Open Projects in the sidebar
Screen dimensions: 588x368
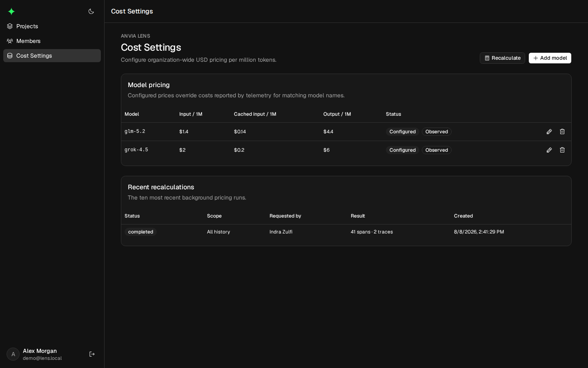click(52, 26)
